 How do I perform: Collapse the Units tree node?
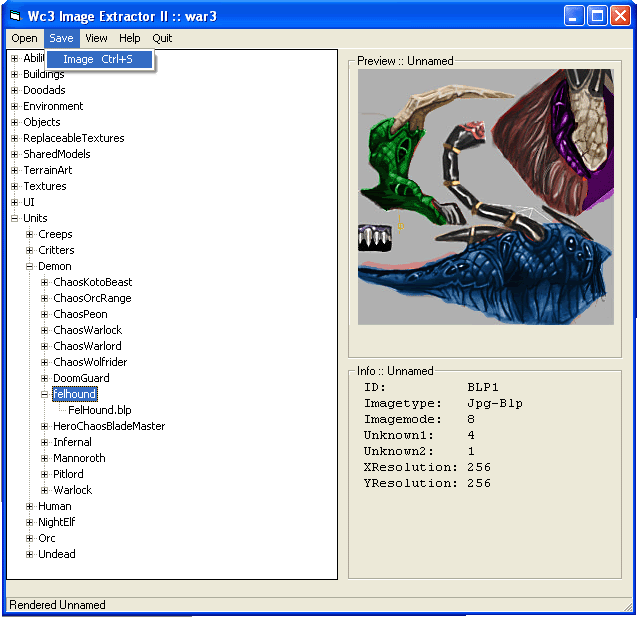tap(15, 218)
